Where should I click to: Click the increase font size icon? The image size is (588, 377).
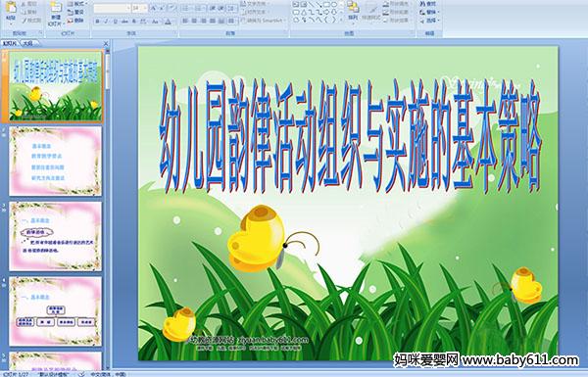pos(154,8)
